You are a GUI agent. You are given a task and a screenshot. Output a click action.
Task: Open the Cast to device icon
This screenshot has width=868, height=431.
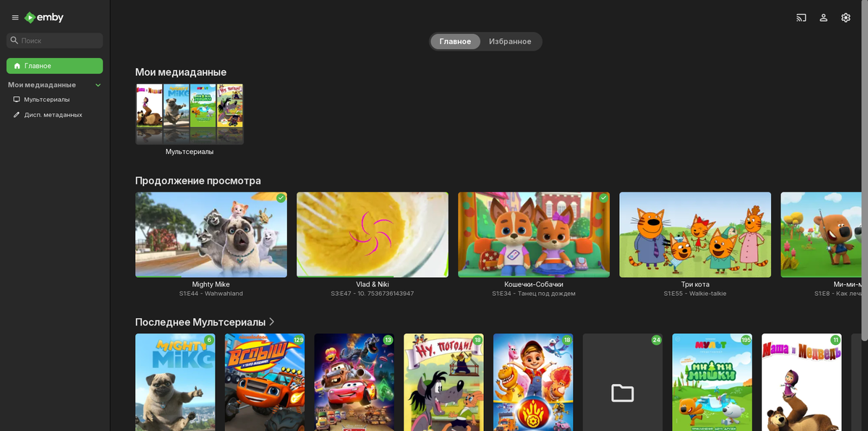pos(801,17)
